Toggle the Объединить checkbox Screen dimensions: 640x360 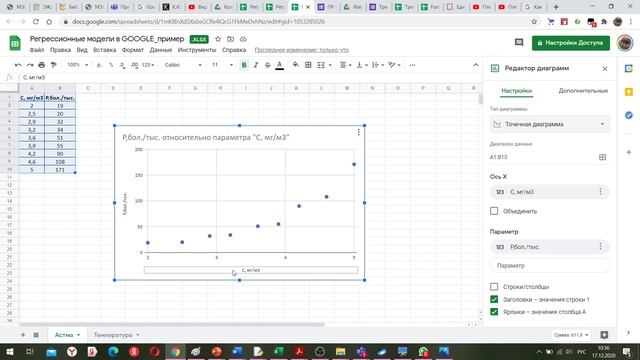coord(494,211)
